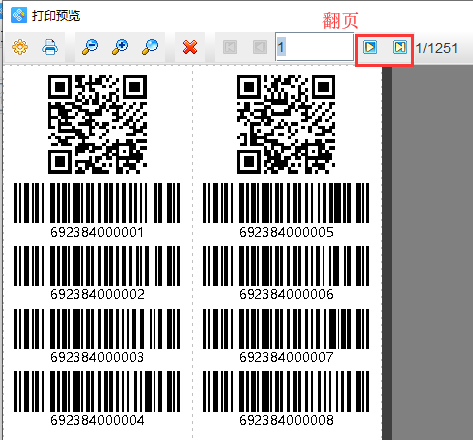Click barcode number 692384000006
The height and width of the screenshot is (440, 473).
286,294
